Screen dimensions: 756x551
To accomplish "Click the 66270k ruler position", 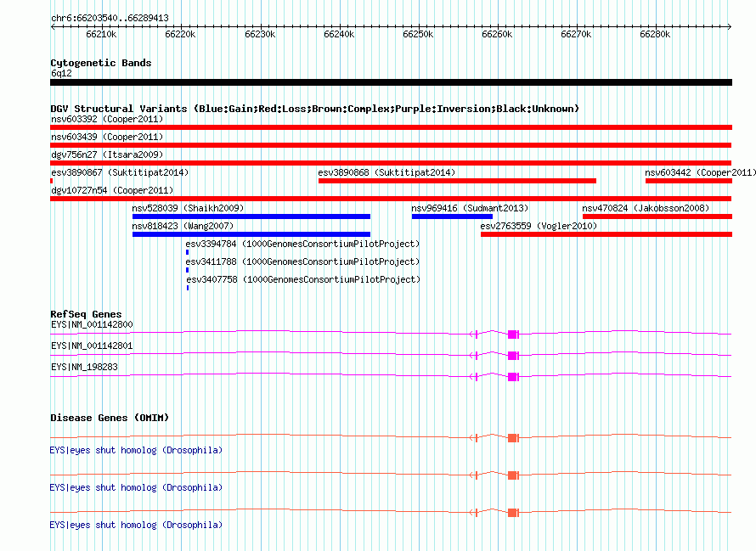I will coord(576,34).
